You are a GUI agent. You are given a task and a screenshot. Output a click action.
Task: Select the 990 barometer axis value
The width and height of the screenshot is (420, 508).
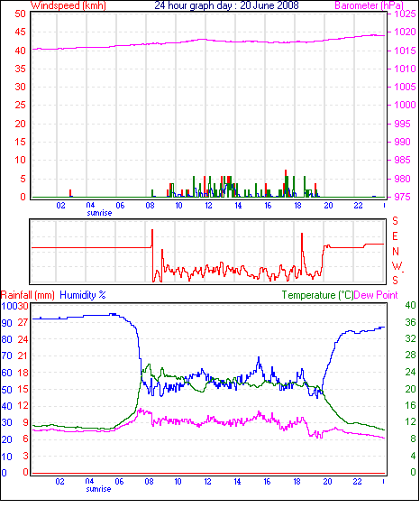(x=403, y=142)
